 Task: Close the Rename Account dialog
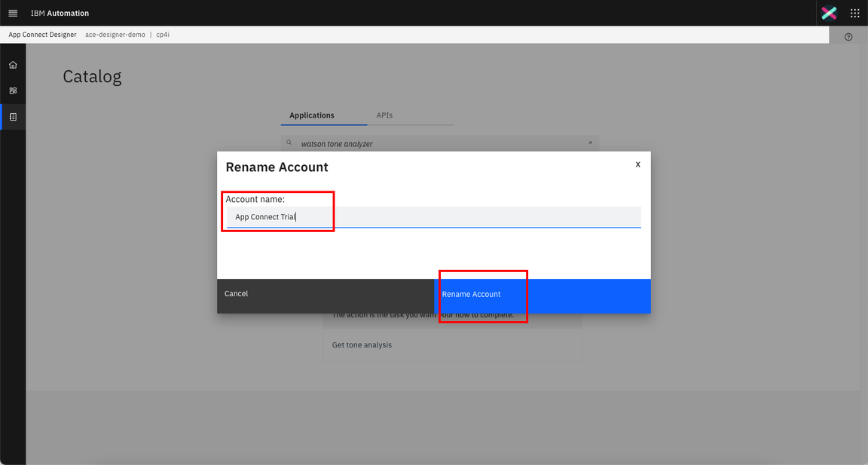coord(637,164)
